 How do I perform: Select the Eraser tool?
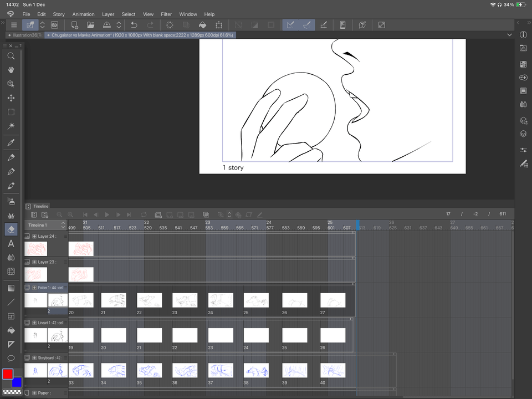coord(11,229)
